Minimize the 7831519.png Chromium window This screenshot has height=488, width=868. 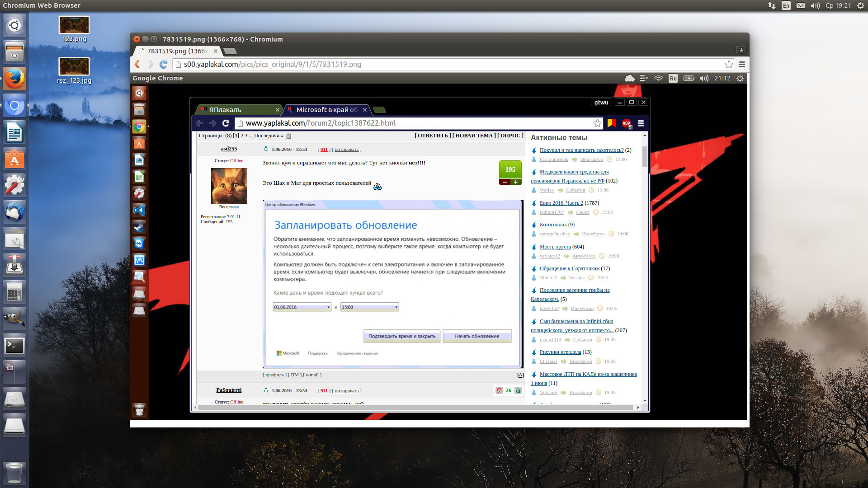146,39
